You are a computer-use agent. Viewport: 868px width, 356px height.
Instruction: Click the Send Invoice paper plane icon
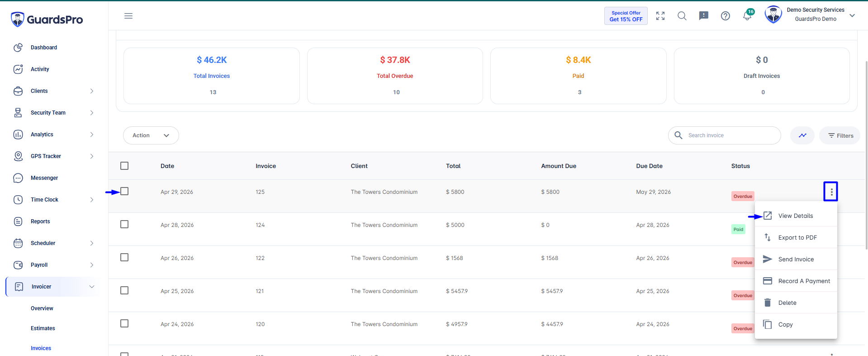point(768,259)
